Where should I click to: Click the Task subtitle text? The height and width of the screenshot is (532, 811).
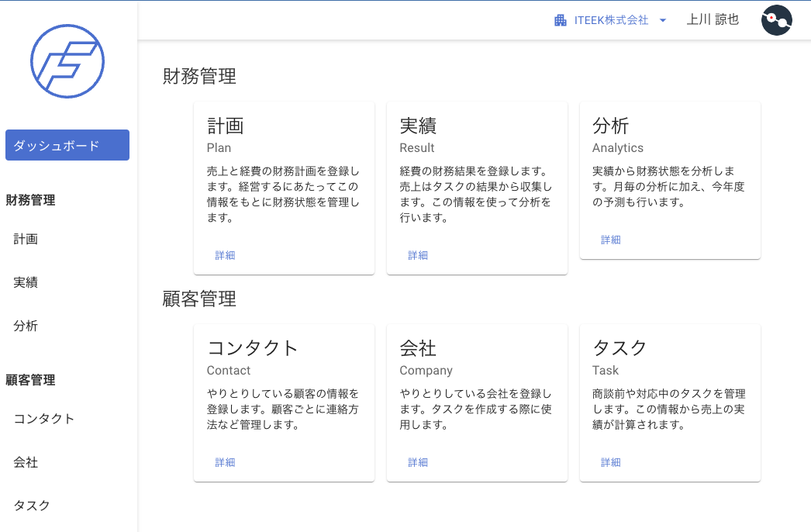tap(605, 371)
